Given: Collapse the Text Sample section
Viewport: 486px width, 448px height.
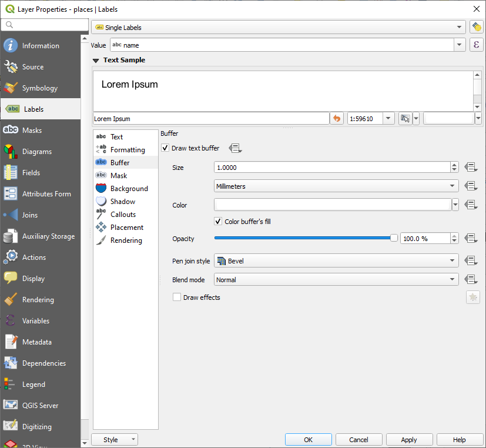Looking at the screenshot, I should (96, 60).
